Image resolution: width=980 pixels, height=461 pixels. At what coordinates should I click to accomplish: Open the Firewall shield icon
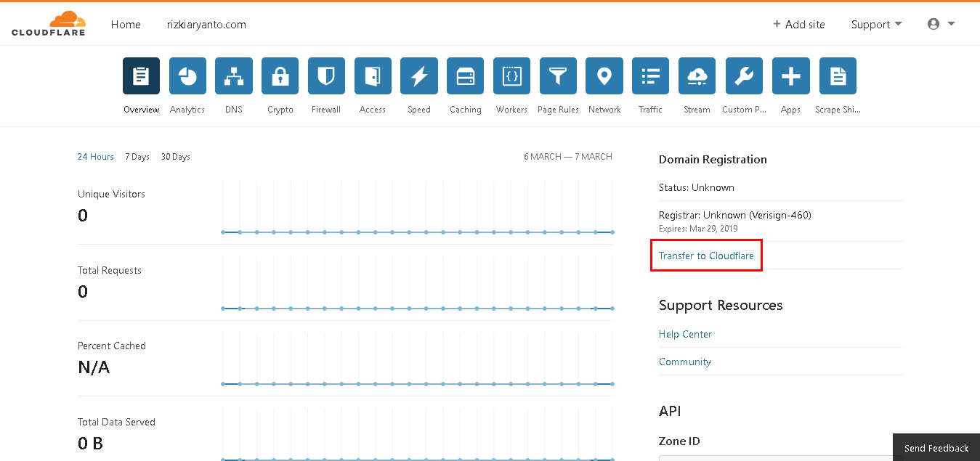coord(326,76)
